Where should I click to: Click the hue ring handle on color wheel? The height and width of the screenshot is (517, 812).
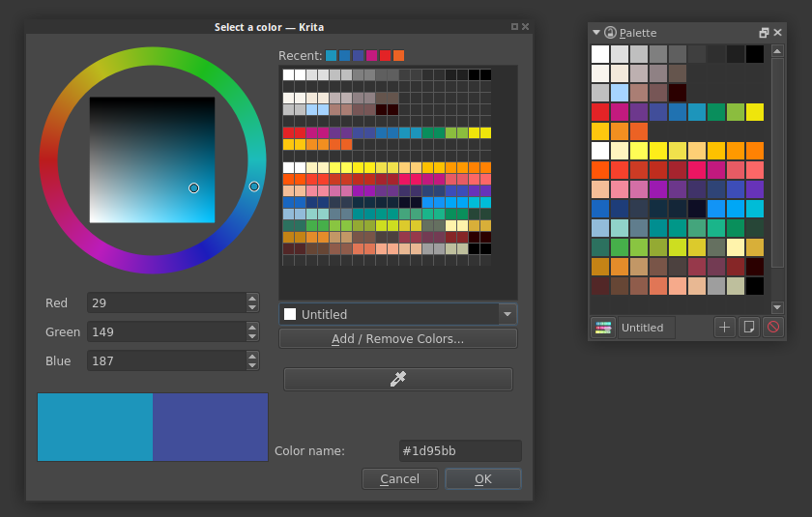[253, 187]
